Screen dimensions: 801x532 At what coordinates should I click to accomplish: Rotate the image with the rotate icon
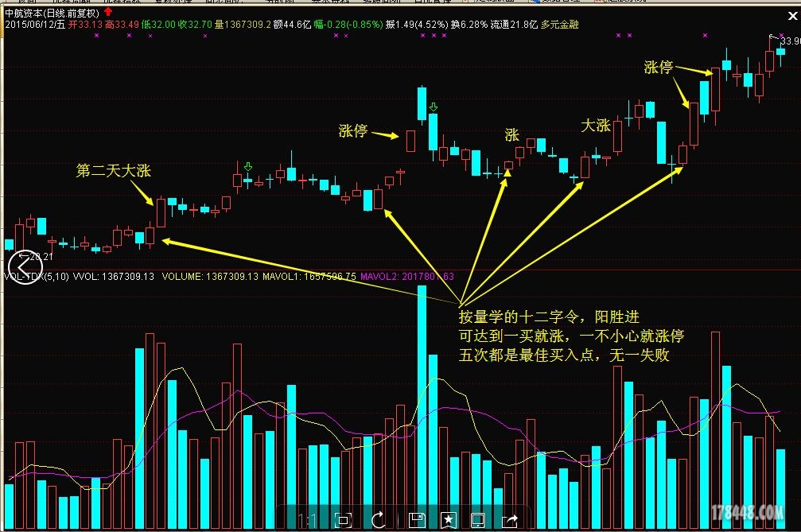(x=379, y=520)
